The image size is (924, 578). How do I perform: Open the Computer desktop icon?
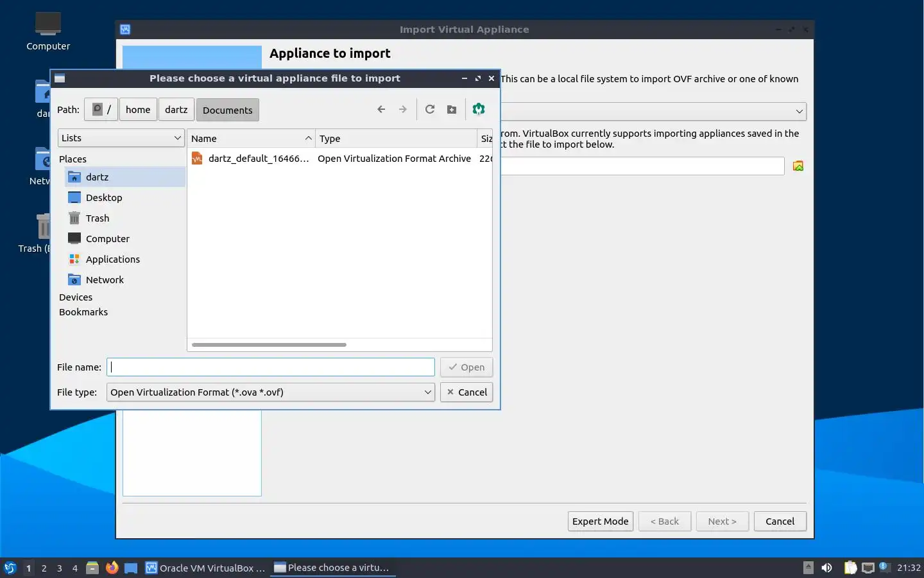click(x=48, y=30)
